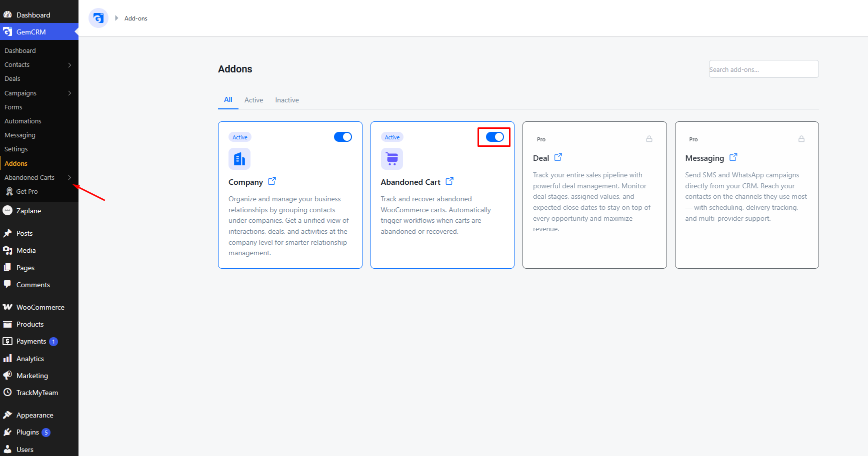This screenshot has width=868, height=456.
Task: Click the Analytics bar chart icon
Action: [7, 359]
